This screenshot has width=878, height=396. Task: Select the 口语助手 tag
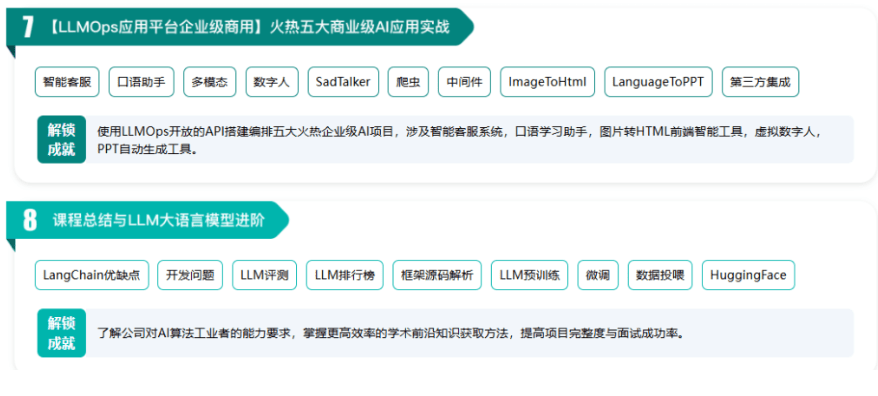[141, 82]
